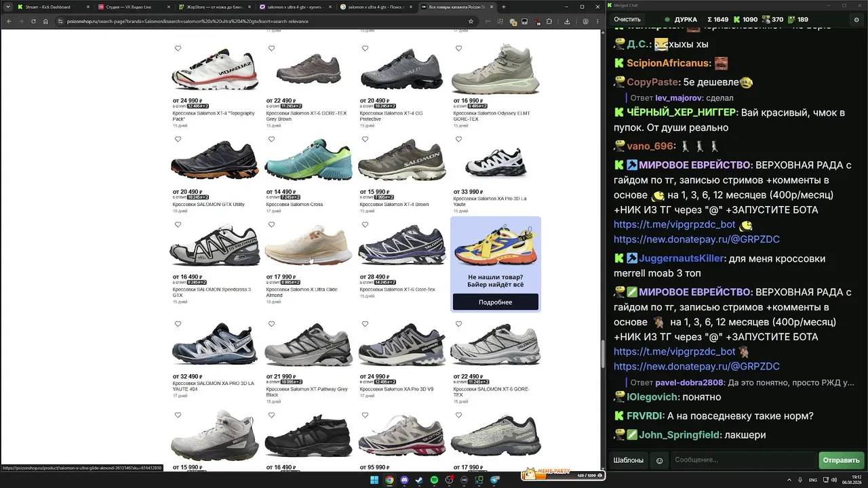Screen dimensions: 868x488
Task: Open new browser tab with plus
Action: pyautogui.click(x=503, y=7)
